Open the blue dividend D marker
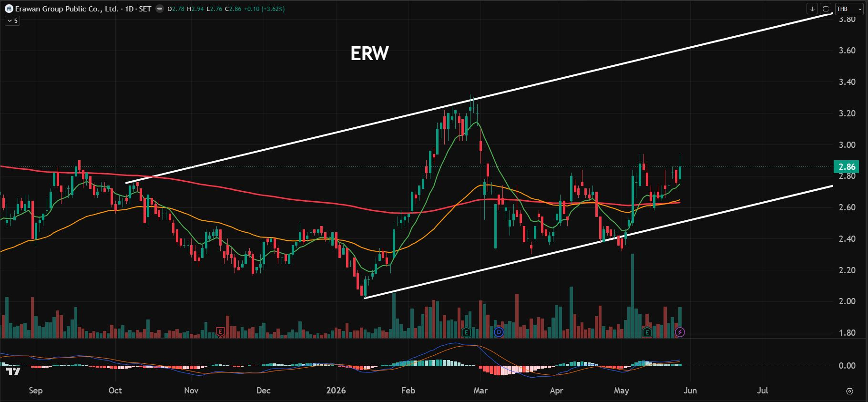This screenshot has height=402, width=868. click(499, 331)
